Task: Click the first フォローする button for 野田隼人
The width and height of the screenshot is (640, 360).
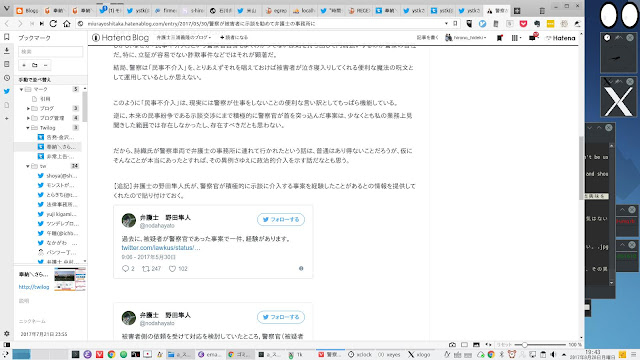Action: tap(281, 219)
